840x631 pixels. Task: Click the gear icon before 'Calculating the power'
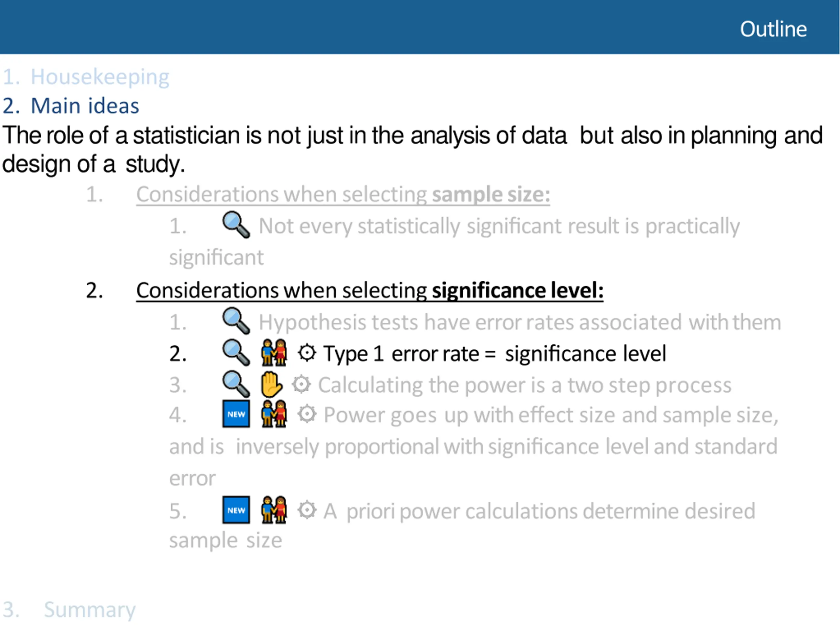point(302,384)
